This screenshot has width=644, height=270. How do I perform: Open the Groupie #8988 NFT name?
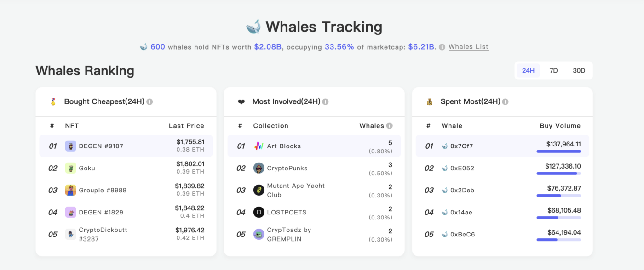(103, 190)
